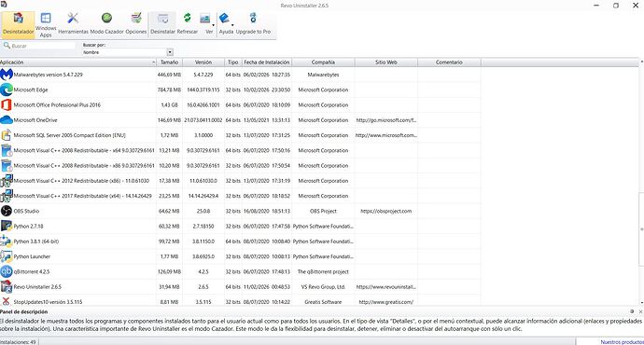The image size is (644, 345).
Task: Click the Upgrade to Pro icon
Action: click(x=253, y=24)
